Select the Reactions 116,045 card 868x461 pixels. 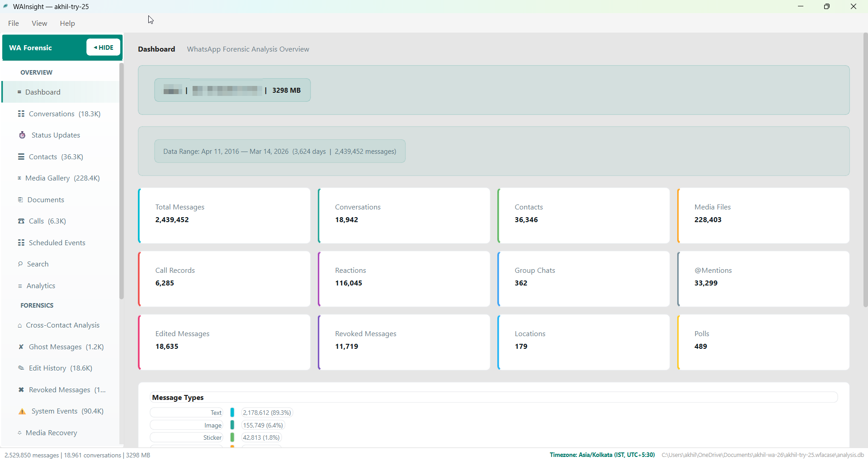click(x=404, y=279)
